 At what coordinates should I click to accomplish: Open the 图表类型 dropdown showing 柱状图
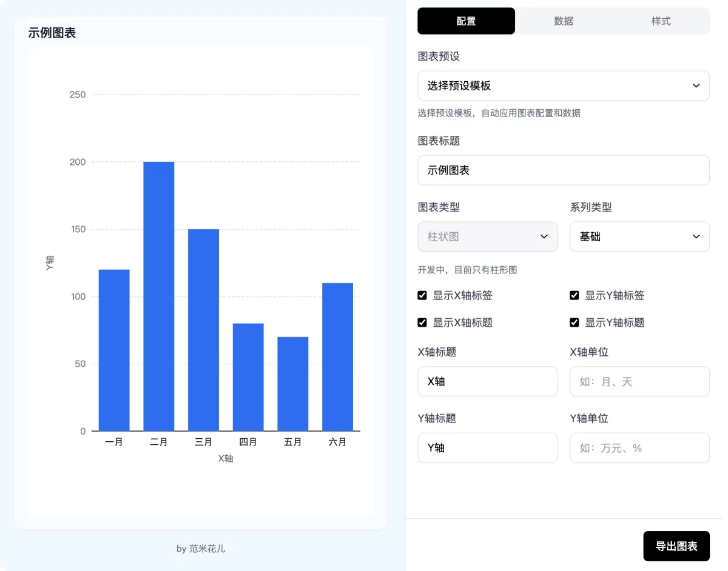pyautogui.click(x=487, y=236)
